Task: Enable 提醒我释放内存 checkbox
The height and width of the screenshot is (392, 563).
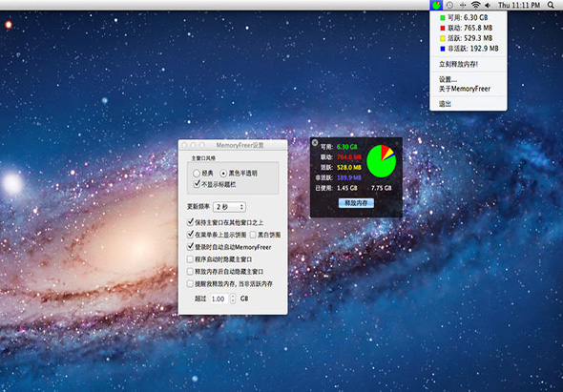Action: (x=190, y=283)
